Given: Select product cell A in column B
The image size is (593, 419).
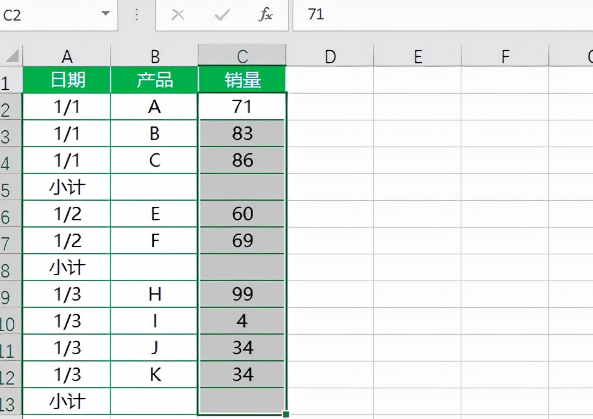Looking at the screenshot, I should [x=154, y=107].
